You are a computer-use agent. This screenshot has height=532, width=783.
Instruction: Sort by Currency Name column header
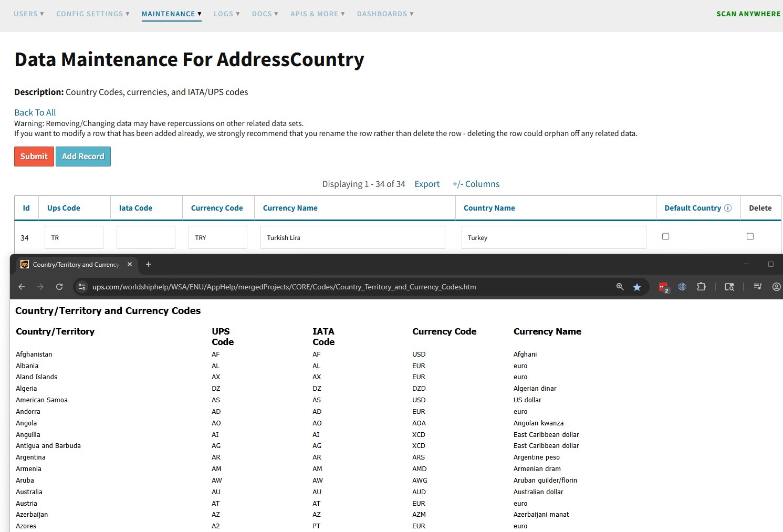pos(290,208)
